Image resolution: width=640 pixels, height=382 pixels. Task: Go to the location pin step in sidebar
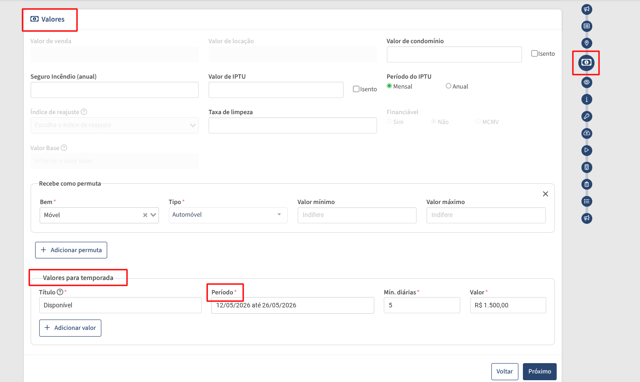click(x=587, y=43)
